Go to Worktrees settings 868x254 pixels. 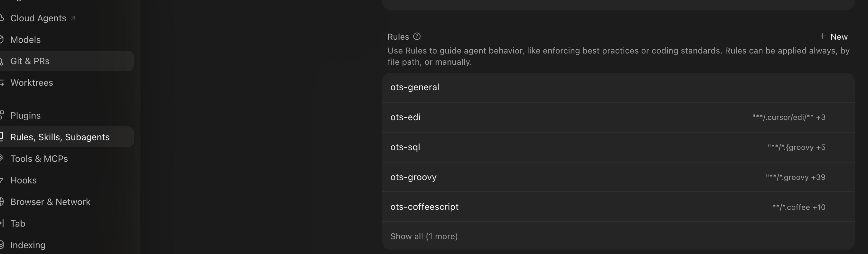[32, 83]
